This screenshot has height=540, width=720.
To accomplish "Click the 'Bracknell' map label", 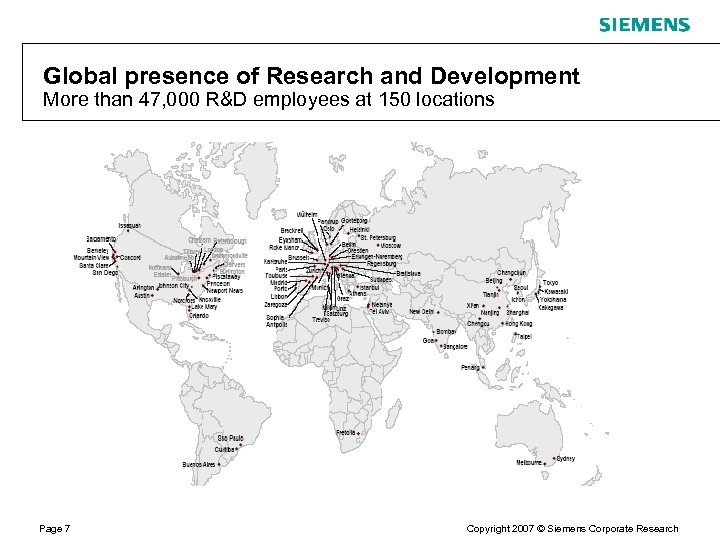I will (x=292, y=231).
